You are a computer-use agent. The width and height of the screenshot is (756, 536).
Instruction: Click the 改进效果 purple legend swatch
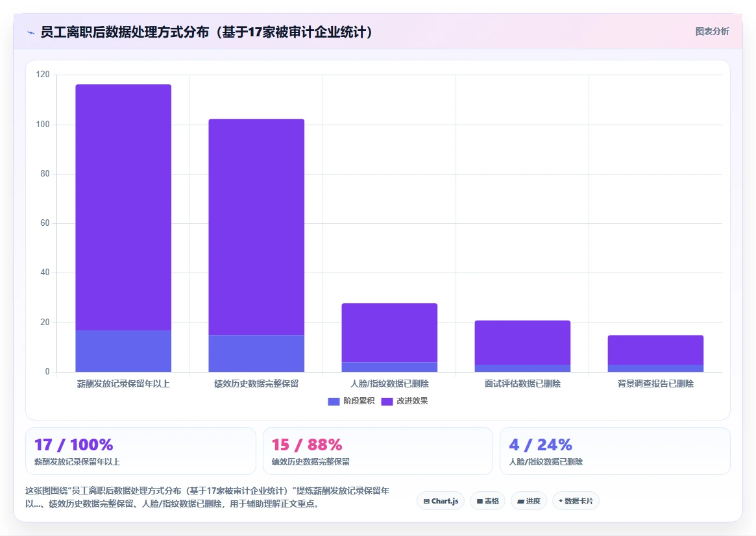pyautogui.click(x=387, y=402)
